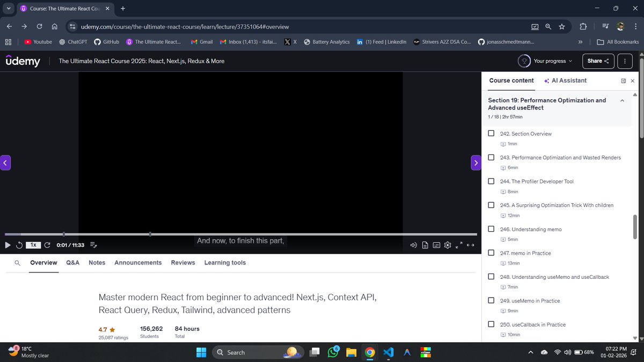
Task: Mark lecture 242 Section Overview complete
Action: click(491, 134)
